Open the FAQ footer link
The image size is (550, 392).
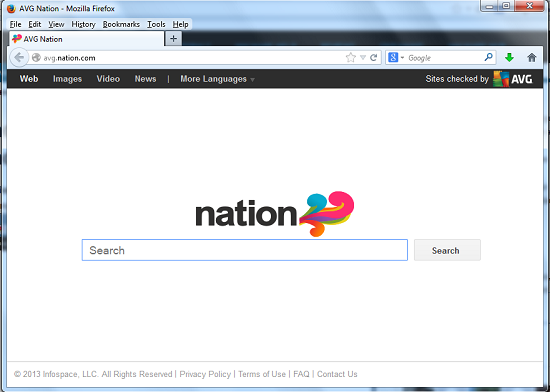pyautogui.click(x=301, y=374)
